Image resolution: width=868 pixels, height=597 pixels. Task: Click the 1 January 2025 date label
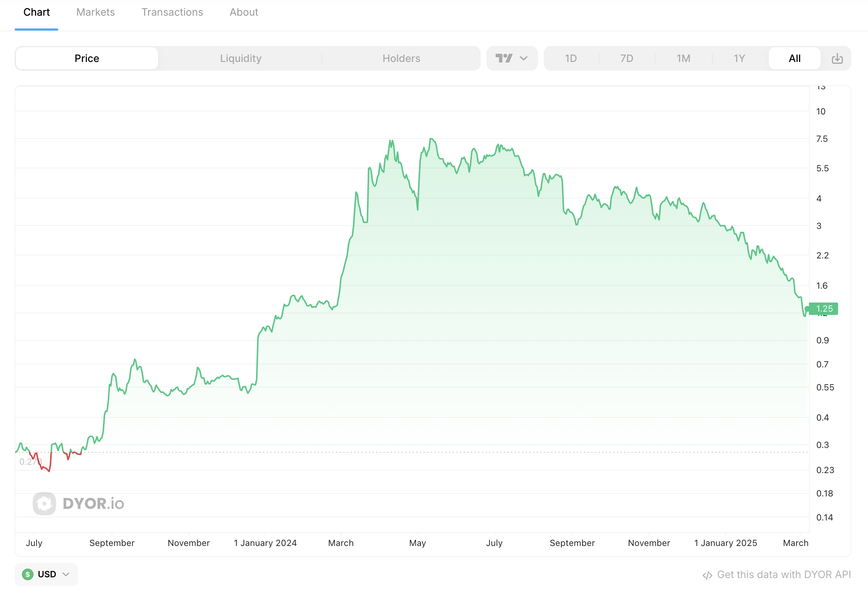tap(726, 543)
